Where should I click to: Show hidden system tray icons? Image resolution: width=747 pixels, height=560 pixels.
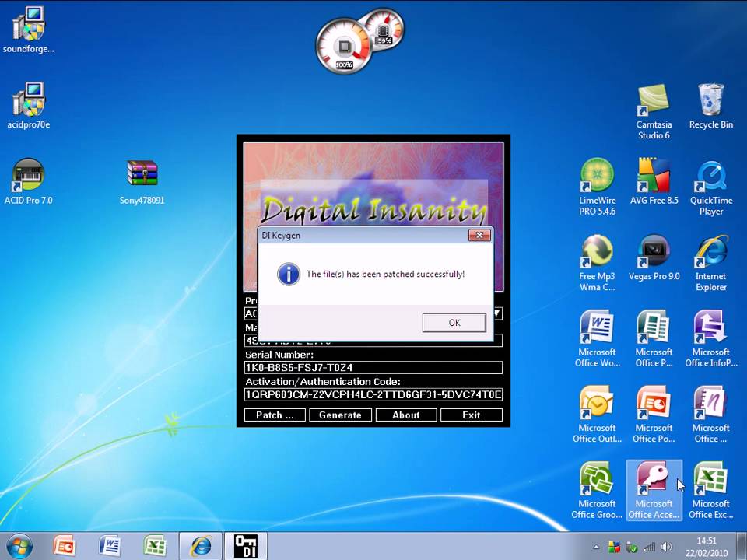click(x=596, y=547)
